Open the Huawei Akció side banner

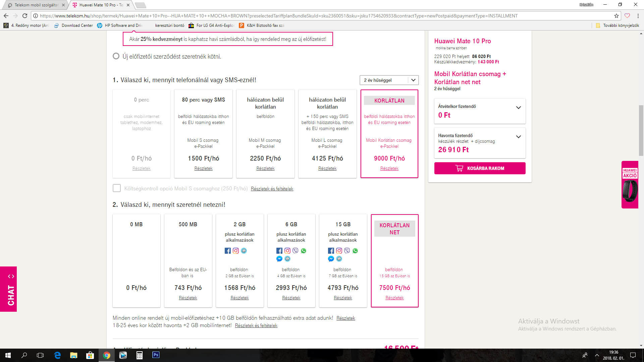pos(630,185)
